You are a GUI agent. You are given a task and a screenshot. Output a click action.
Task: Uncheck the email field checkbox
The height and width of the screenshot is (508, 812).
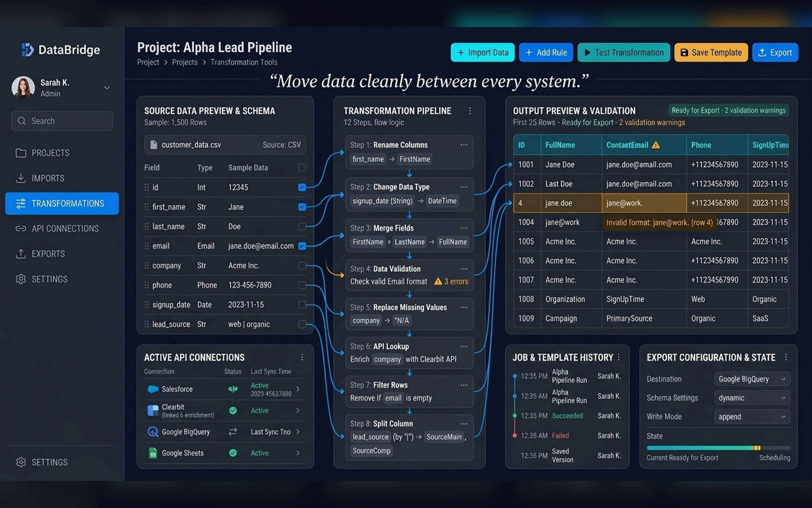pos(302,246)
